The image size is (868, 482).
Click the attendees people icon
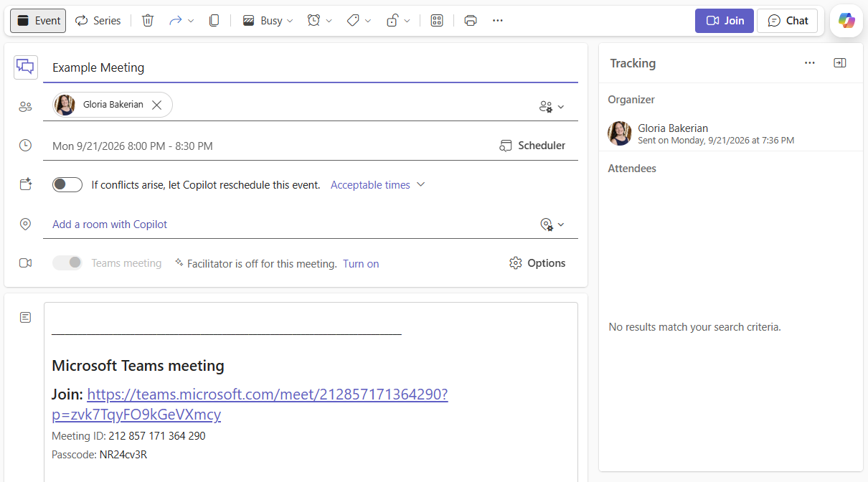pyautogui.click(x=26, y=107)
